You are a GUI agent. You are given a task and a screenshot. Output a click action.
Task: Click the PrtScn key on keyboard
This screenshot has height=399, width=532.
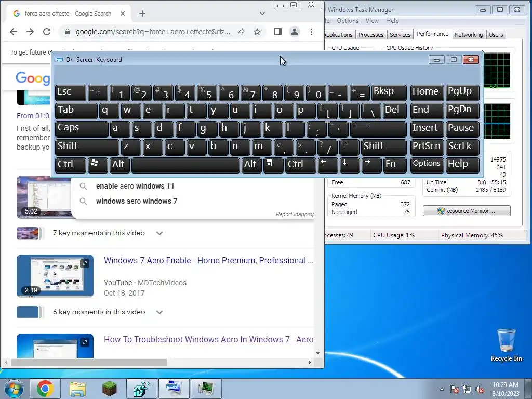pyautogui.click(x=427, y=147)
